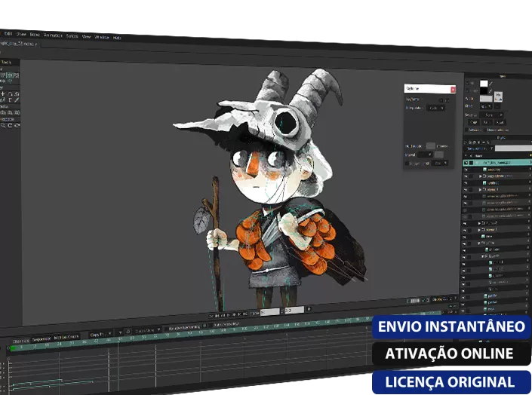Select the Orbit Workspace tool

(17, 125)
